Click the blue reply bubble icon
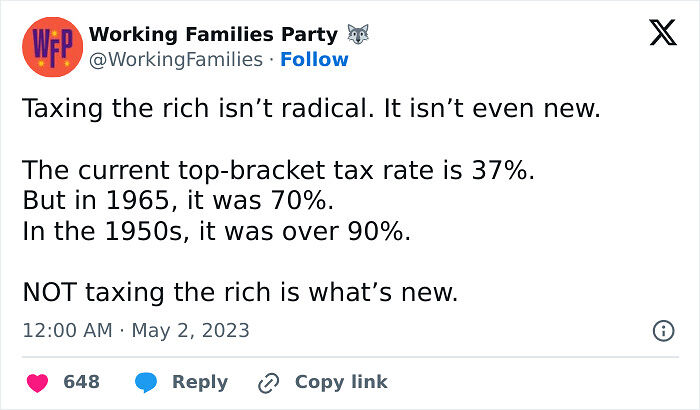This screenshot has width=700, height=410. (x=146, y=382)
